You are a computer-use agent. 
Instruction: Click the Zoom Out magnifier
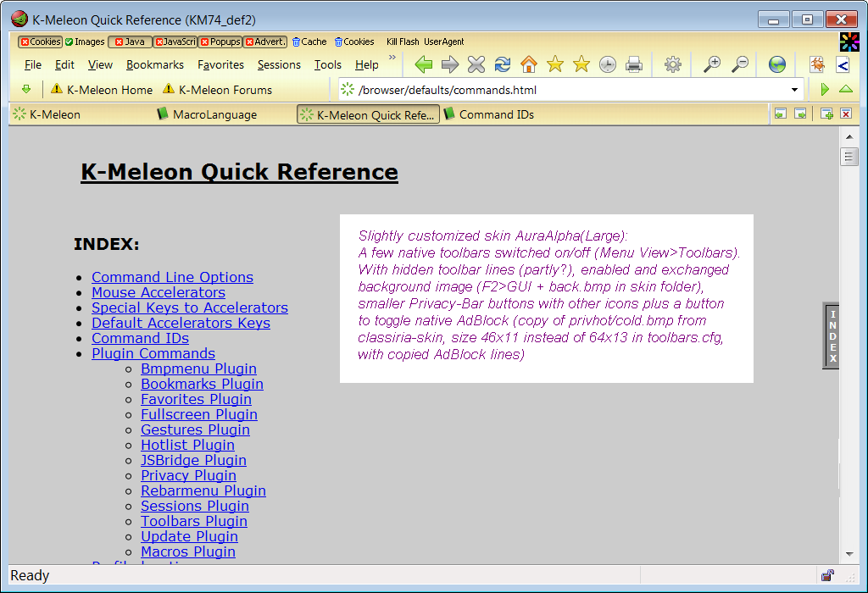[x=739, y=64]
